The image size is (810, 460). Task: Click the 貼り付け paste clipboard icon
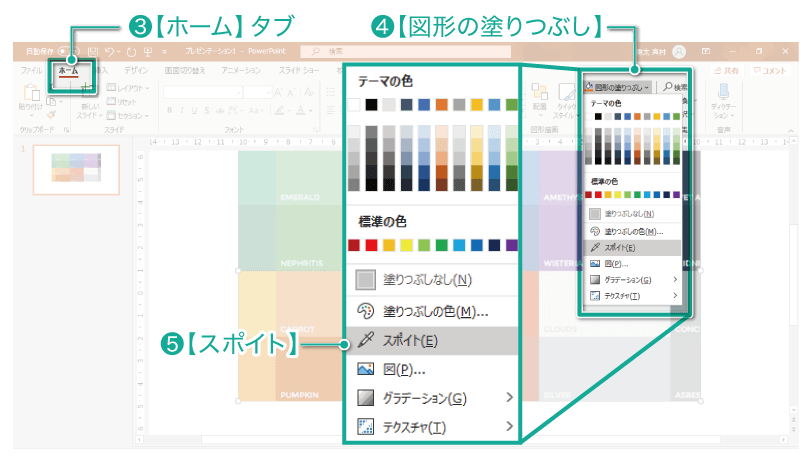coord(31,92)
